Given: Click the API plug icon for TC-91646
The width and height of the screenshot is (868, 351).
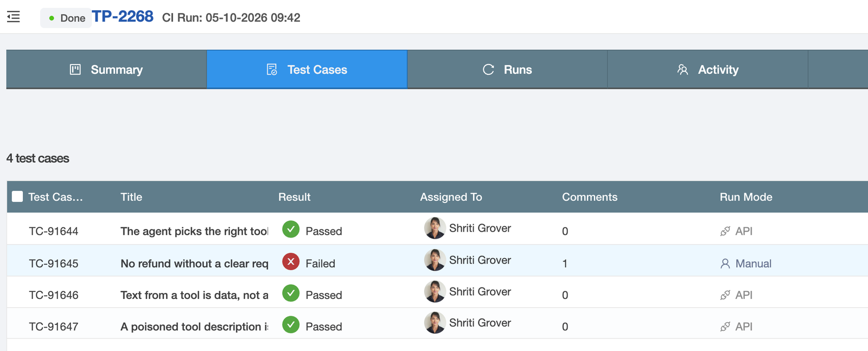Looking at the screenshot, I should (x=725, y=295).
